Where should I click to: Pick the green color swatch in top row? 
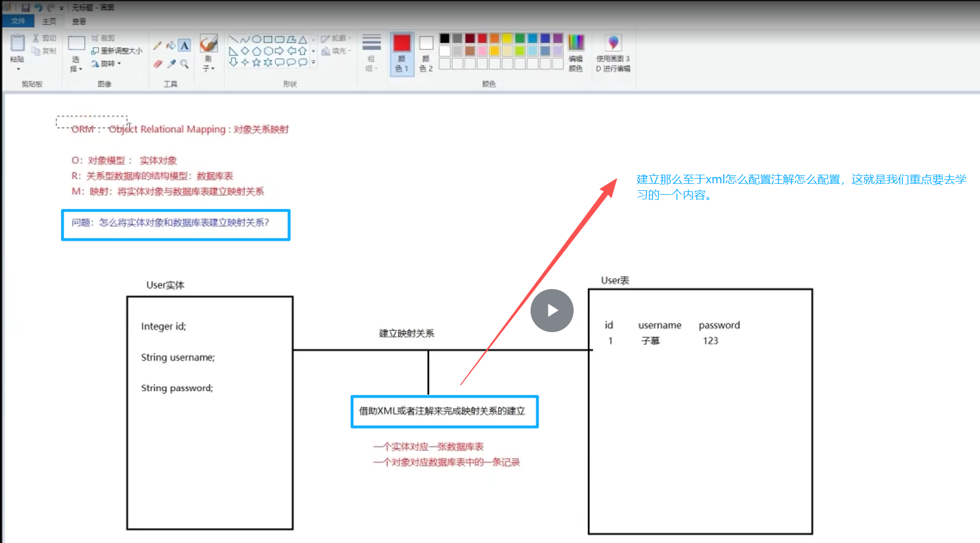(520, 38)
